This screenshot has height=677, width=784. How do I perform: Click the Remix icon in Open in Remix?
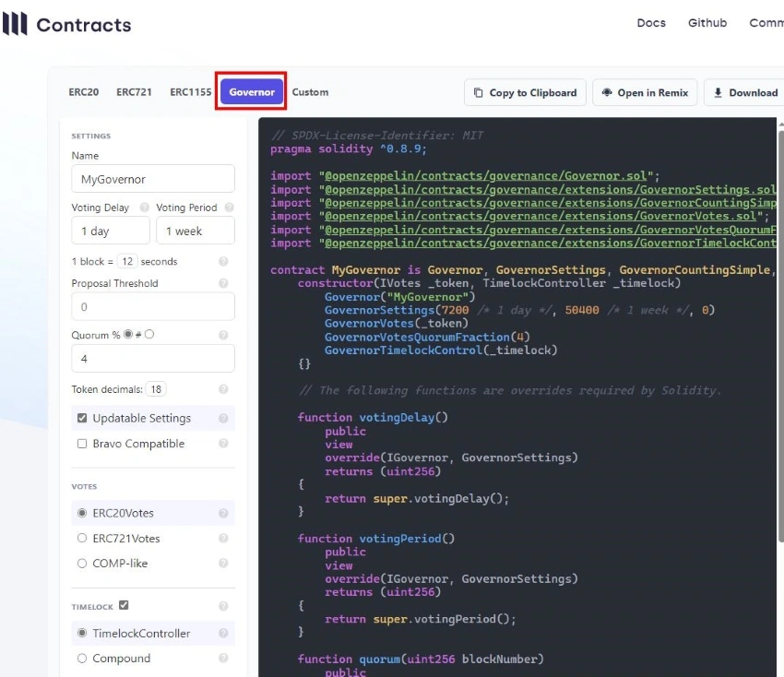click(607, 92)
